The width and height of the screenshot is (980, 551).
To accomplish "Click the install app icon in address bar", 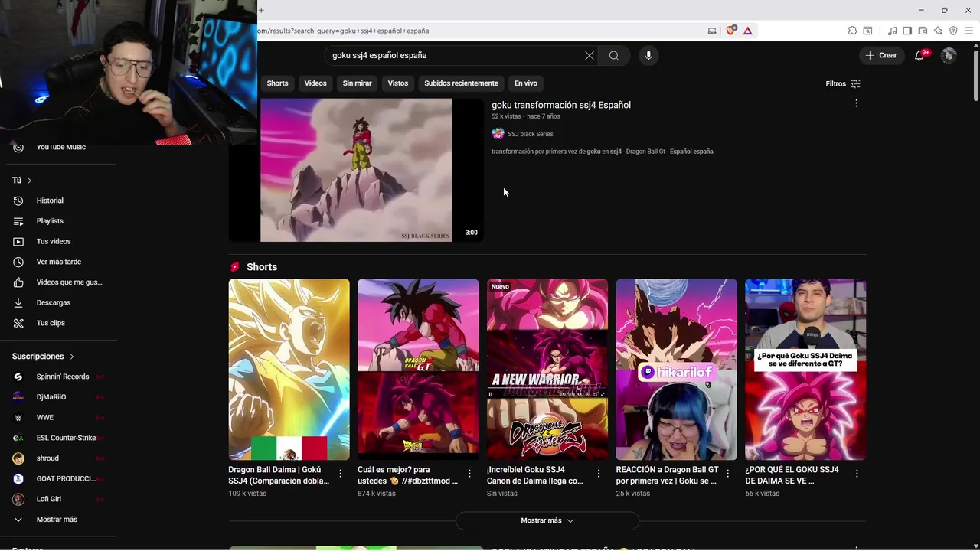I will click(x=712, y=31).
